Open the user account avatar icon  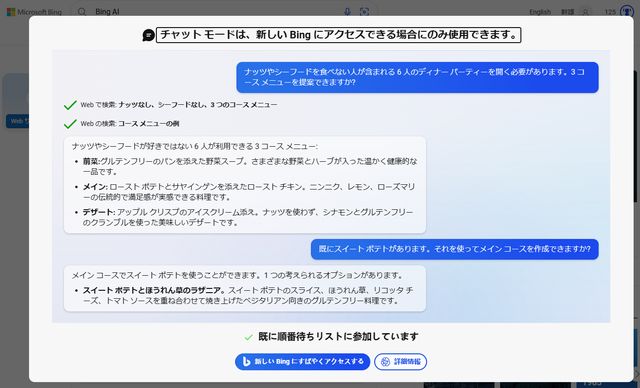585,12
